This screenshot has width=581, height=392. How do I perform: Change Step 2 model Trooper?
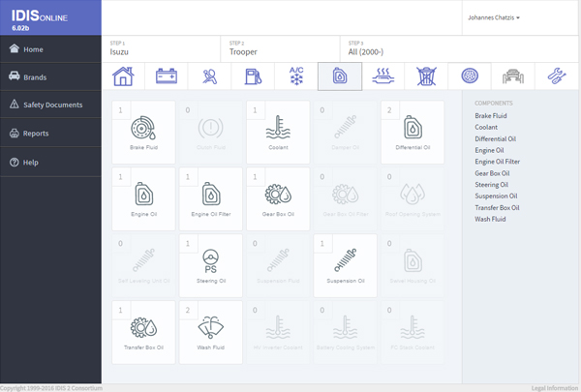click(x=280, y=49)
